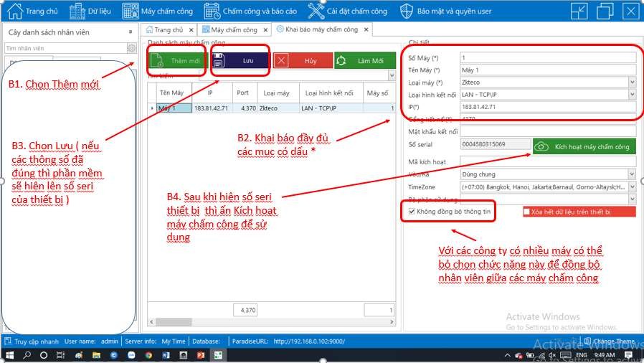Screen dimensions: 644x363
Task: Click the search icon beside Tìm nhân viên
Action: (131, 48)
